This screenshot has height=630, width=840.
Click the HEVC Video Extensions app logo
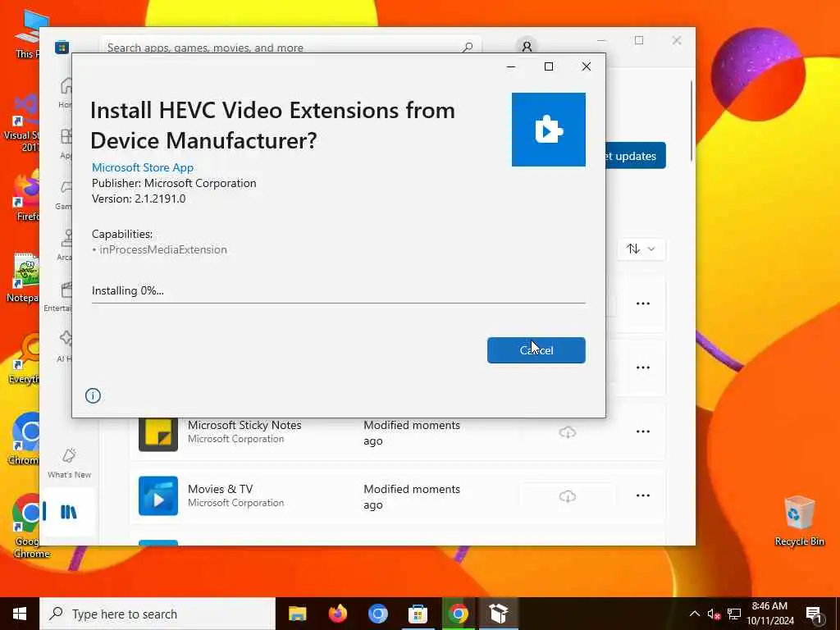tap(548, 130)
